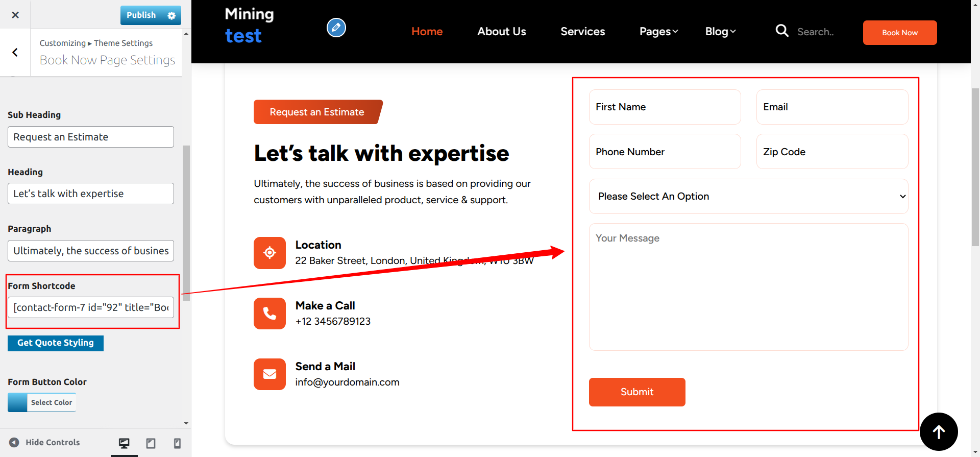Viewport: 980px width, 457px height.
Task: Expand the Pages menu dropdown
Action: pyautogui.click(x=658, y=32)
